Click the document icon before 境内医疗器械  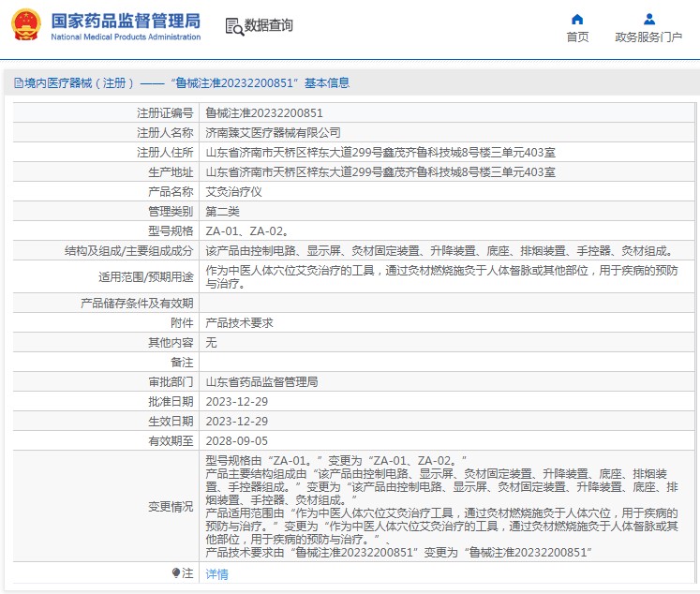coord(19,83)
